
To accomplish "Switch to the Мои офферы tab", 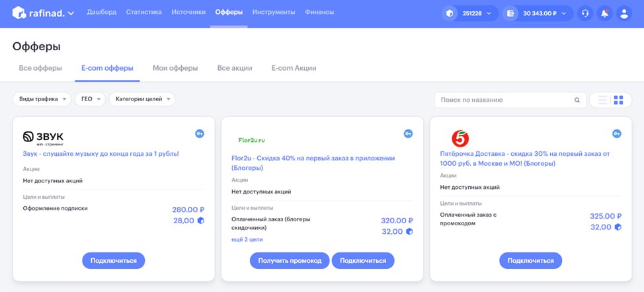I will (x=175, y=68).
